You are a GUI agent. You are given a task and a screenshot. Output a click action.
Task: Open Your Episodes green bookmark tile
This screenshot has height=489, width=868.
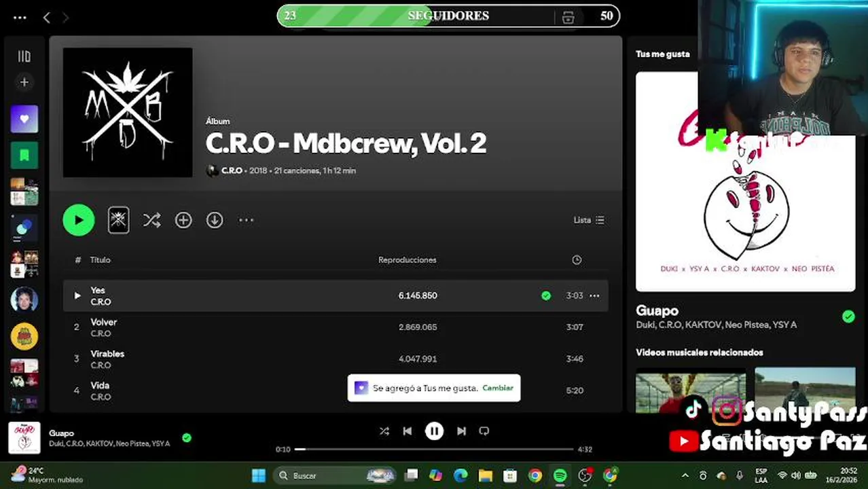point(24,156)
